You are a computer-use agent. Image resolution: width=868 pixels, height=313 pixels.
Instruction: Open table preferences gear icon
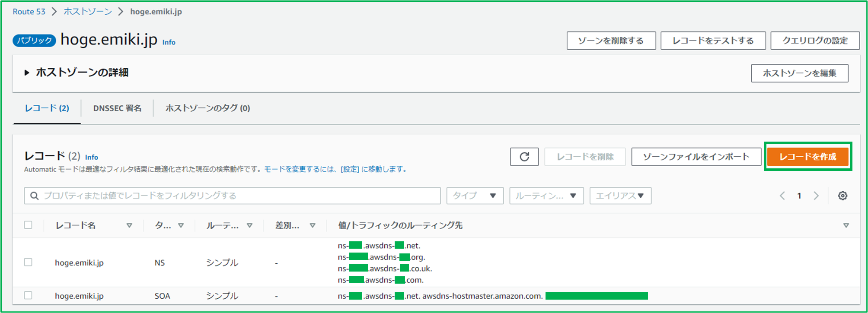842,196
